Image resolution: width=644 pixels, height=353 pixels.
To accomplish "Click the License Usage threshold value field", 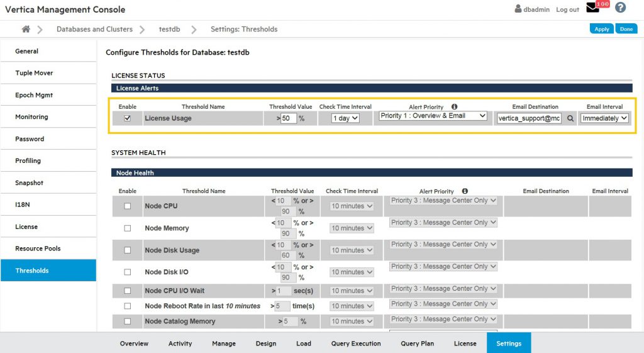I will [x=289, y=118].
